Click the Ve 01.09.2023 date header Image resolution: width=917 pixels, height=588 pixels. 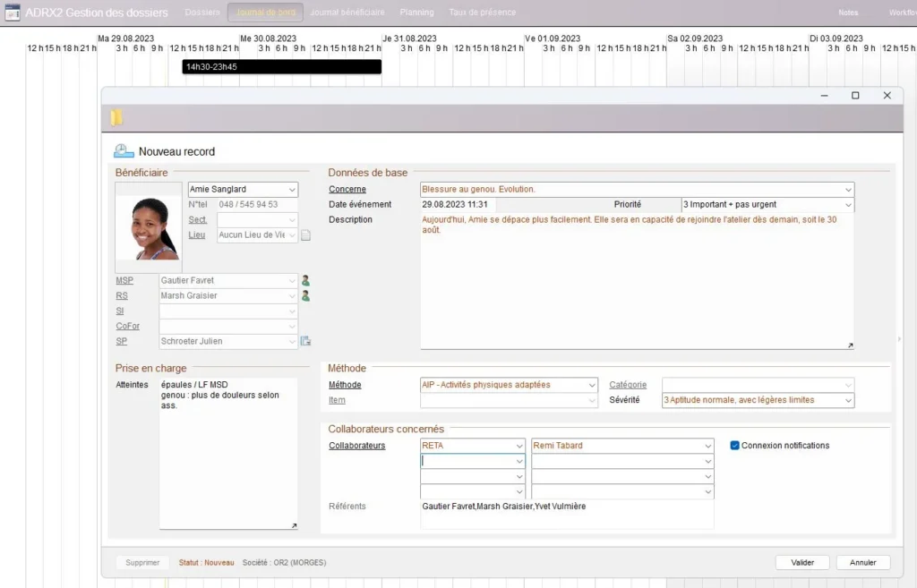click(x=553, y=38)
